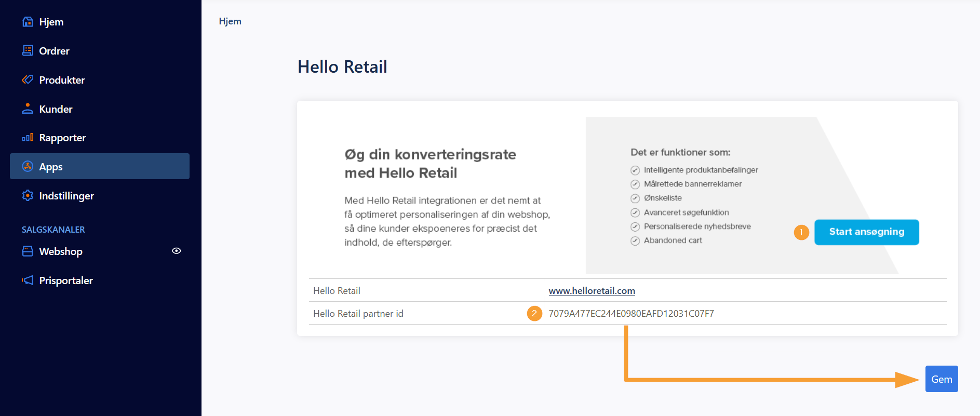Viewport: 980px width, 416px height.
Task: Open the www.helloretail.com link
Action: (x=592, y=291)
